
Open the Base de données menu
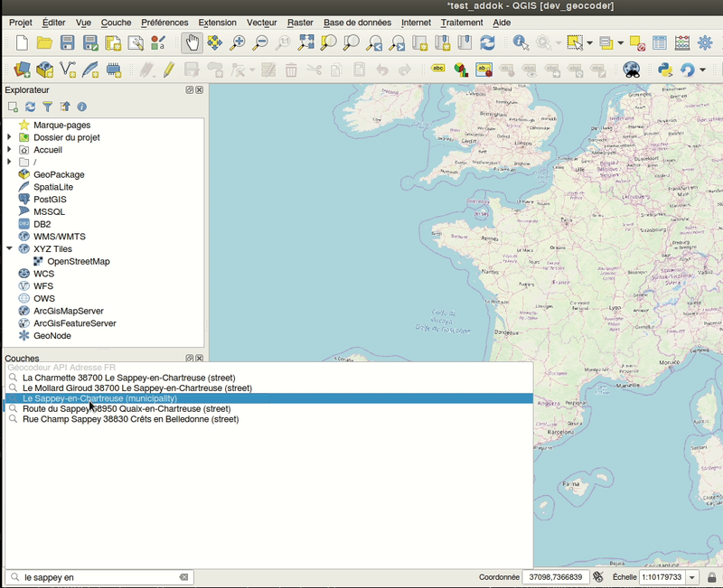(x=357, y=23)
